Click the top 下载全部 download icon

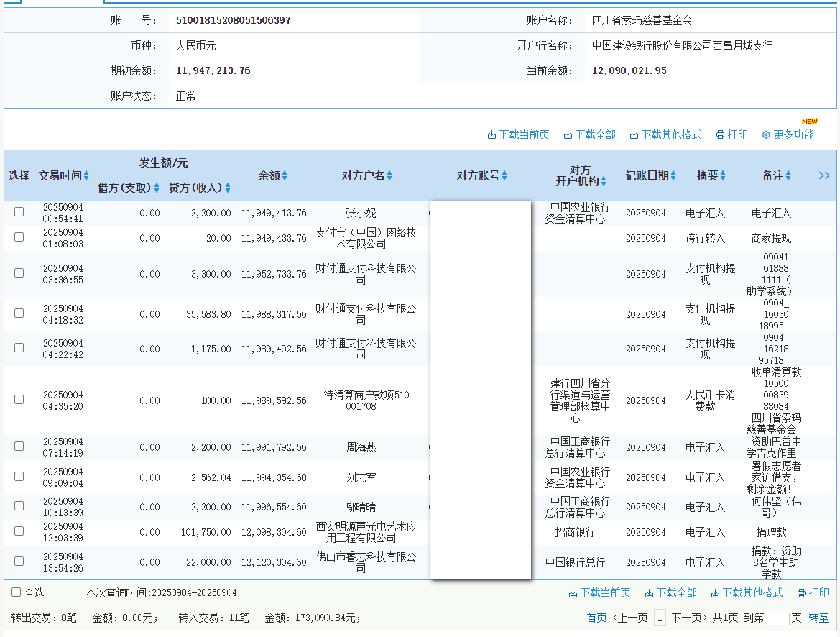pyautogui.click(x=568, y=135)
